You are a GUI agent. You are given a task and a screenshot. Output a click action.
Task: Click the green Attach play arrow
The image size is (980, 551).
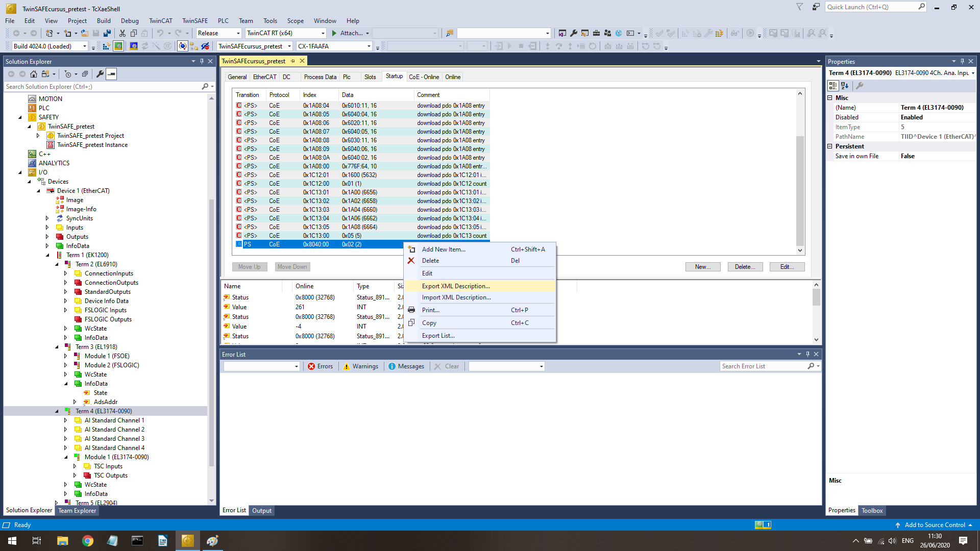pyautogui.click(x=334, y=33)
